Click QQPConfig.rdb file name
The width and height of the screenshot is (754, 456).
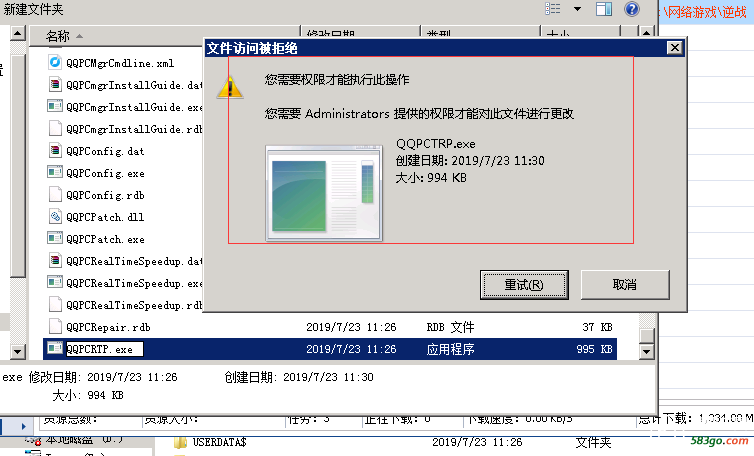coord(105,195)
